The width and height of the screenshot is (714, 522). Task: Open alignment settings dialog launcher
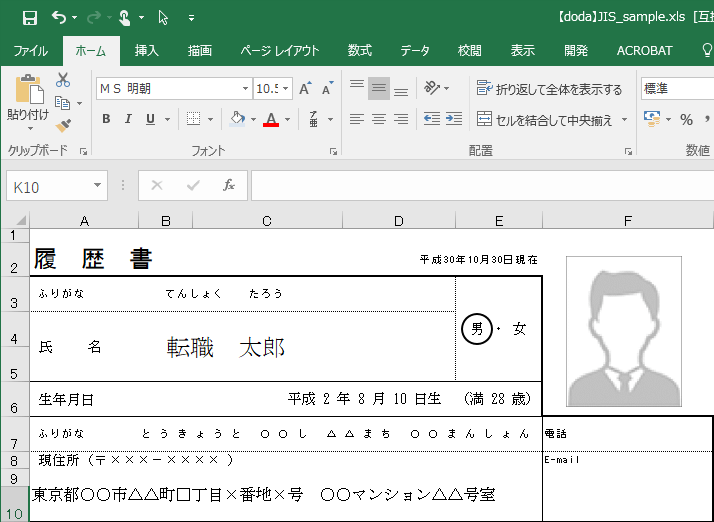click(x=628, y=152)
